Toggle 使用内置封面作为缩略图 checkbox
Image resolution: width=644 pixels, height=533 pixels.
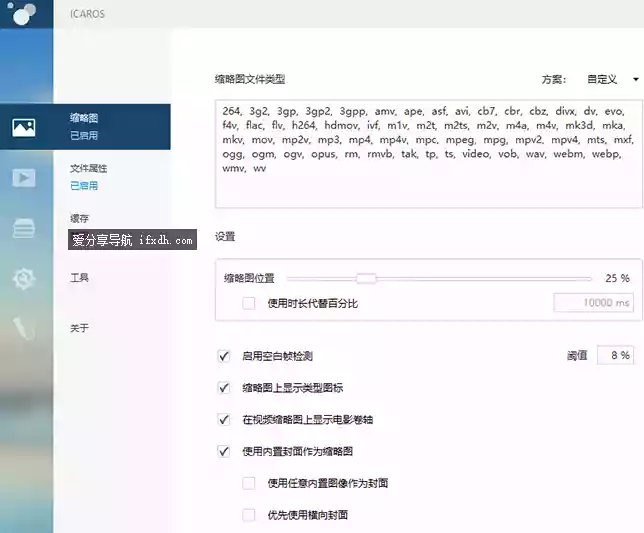(x=224, y=452)
